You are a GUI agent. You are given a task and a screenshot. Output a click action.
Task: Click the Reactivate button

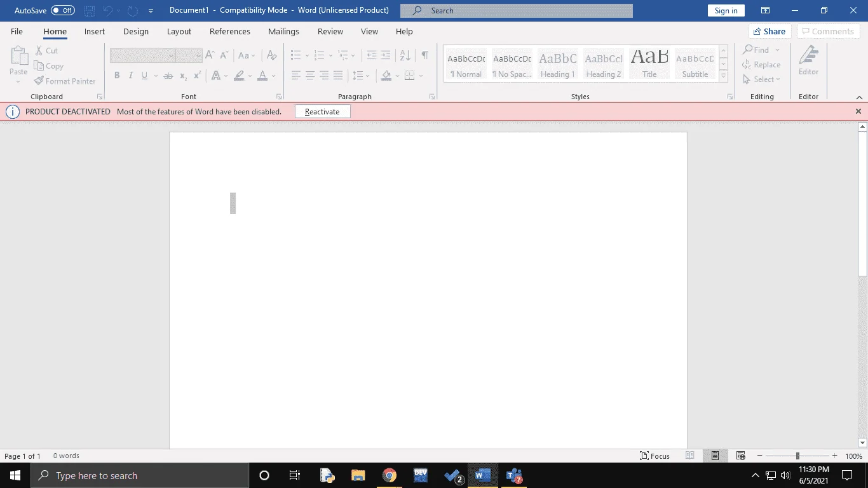tap(322, 112)
